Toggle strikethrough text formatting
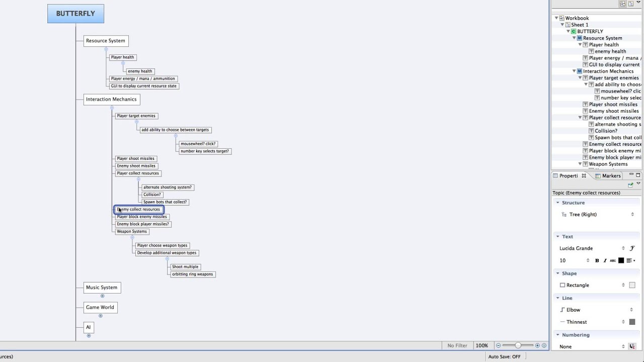Viewport: 644px width, 362px height. click(613, 260)
